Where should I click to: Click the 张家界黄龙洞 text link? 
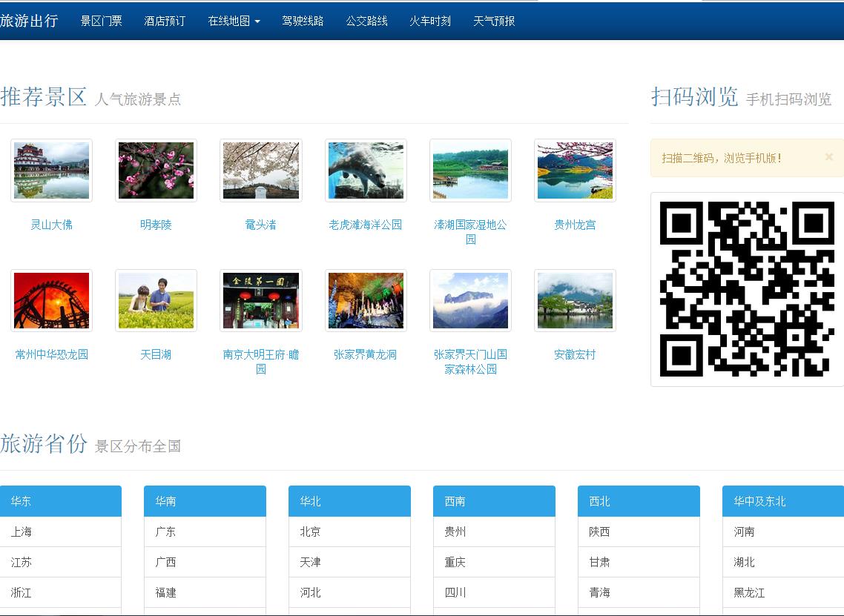coord(366,354)
